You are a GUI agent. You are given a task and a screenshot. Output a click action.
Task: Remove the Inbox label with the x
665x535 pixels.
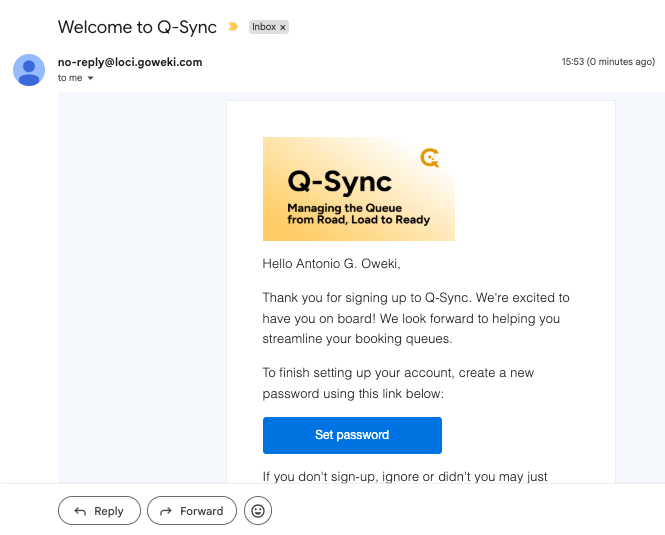click(x=283, y=27)
